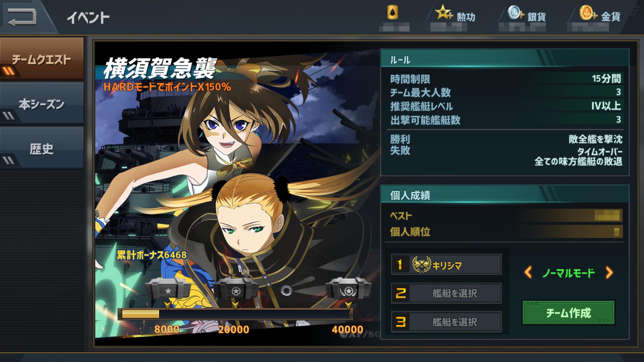Open the 歴史 tab
Screen dimensions: 644x362
(x=42, y=148)
